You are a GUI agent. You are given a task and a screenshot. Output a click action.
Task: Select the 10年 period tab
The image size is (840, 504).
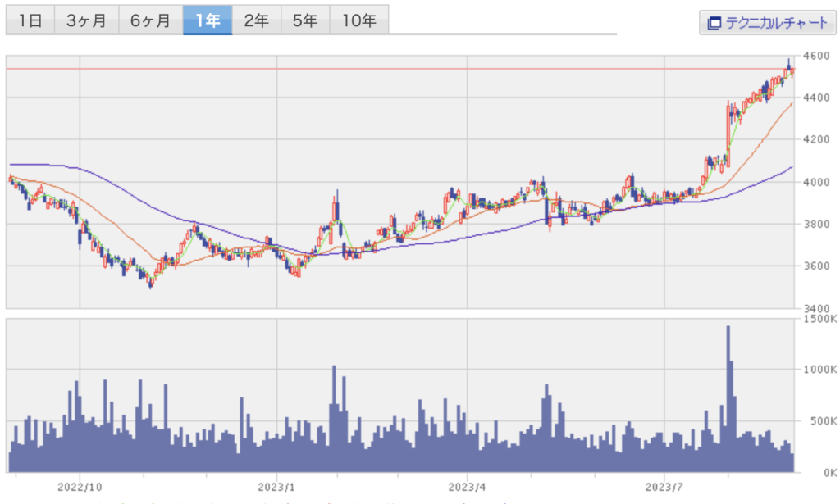359,20
